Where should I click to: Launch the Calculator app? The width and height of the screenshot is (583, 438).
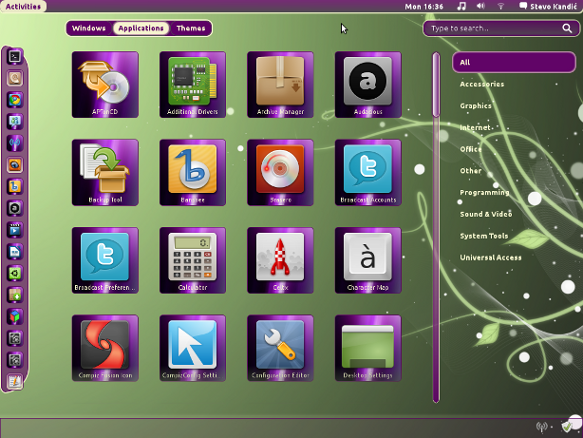pyautogui.click(x=193, y=260)
